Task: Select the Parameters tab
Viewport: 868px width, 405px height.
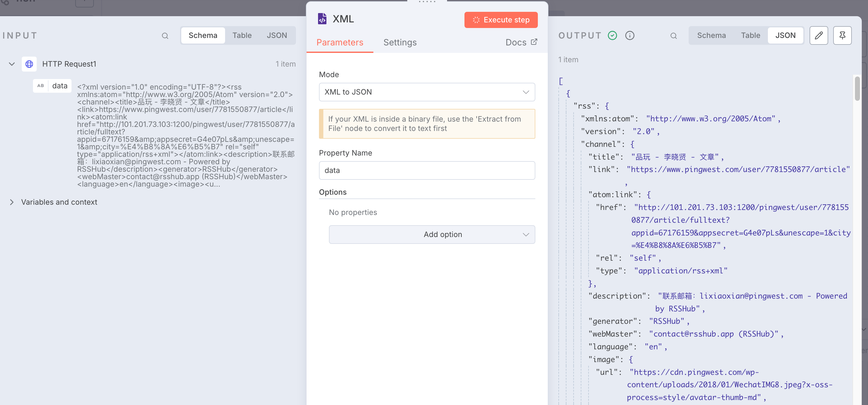Action: click(x=339, y=43)
